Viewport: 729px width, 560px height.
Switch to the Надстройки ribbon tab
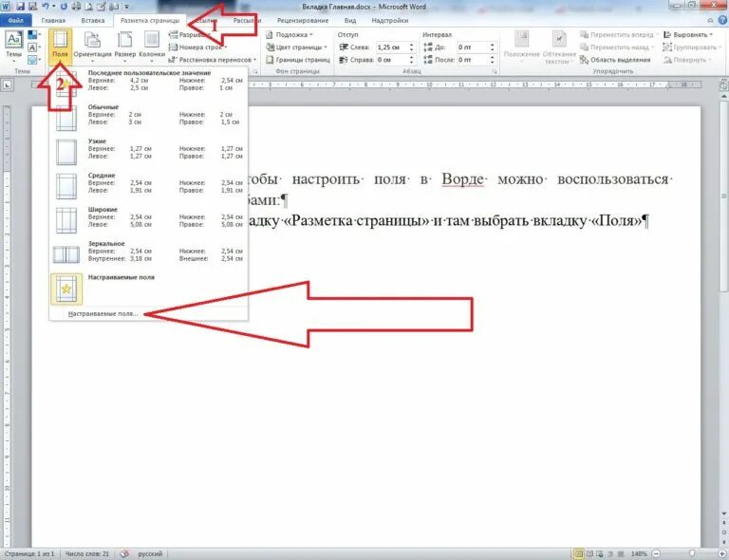(x=390, y=21)
